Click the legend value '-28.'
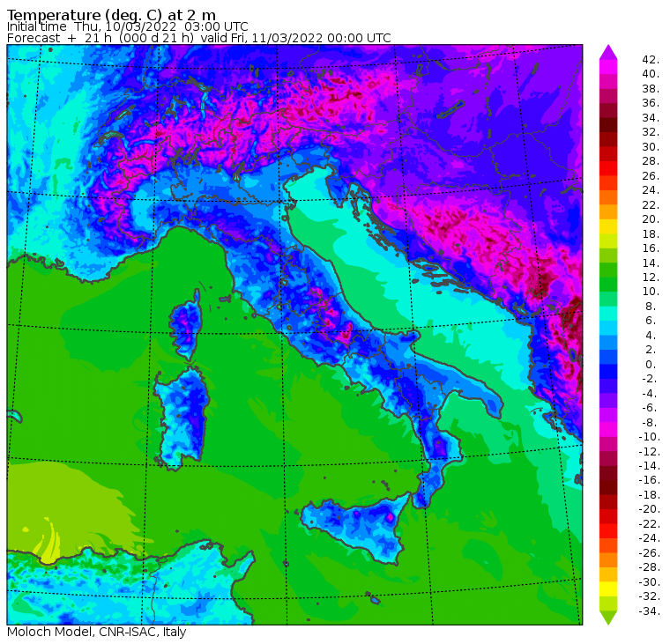This screenshot has height=644, width=670. tap(650, 567)
